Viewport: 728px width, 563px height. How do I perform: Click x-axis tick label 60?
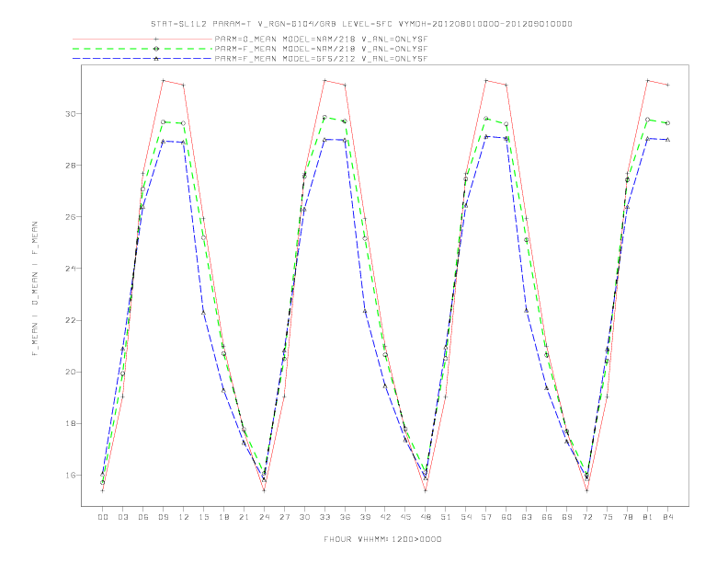[x=506, y=517]
